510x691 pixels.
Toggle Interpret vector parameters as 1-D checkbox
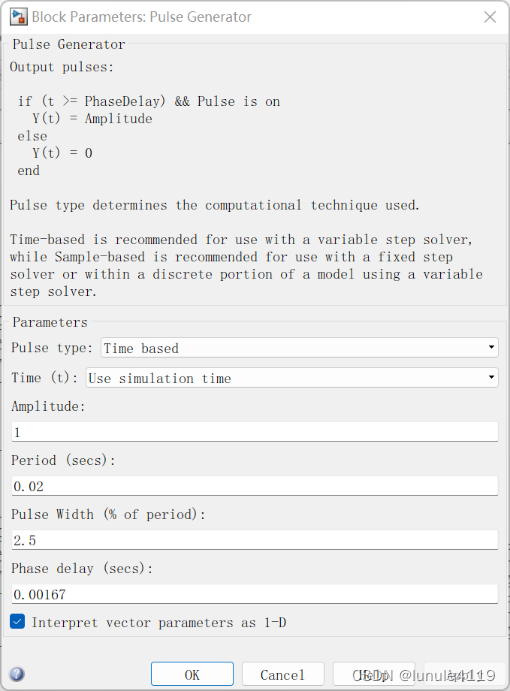coord(17,622)
